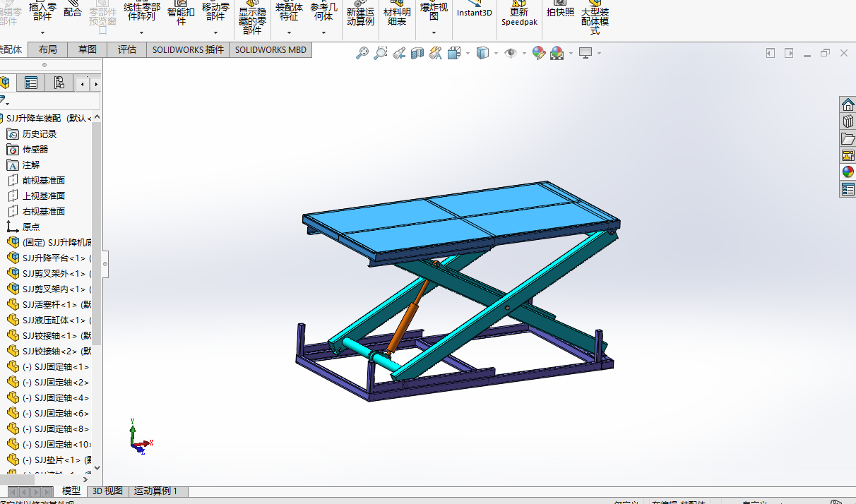This screenshot has height=504, width=856.
Task: Toggle the Instant3D button
Action: pyautogui.click(x=475, y=8)
